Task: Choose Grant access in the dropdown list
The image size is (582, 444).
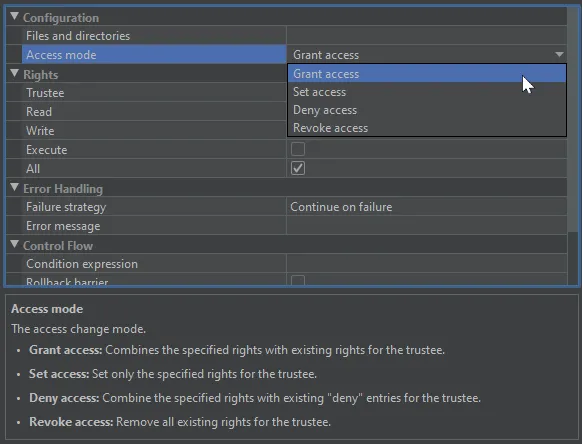Action: click(x=427, y=74)
